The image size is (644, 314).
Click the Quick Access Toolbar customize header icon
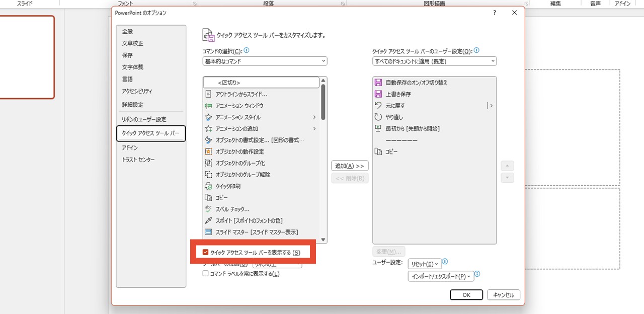click(x=208, y=35)
